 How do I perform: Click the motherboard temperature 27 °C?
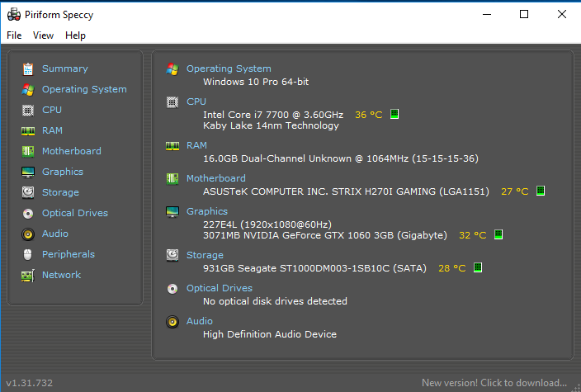(515, 191)
